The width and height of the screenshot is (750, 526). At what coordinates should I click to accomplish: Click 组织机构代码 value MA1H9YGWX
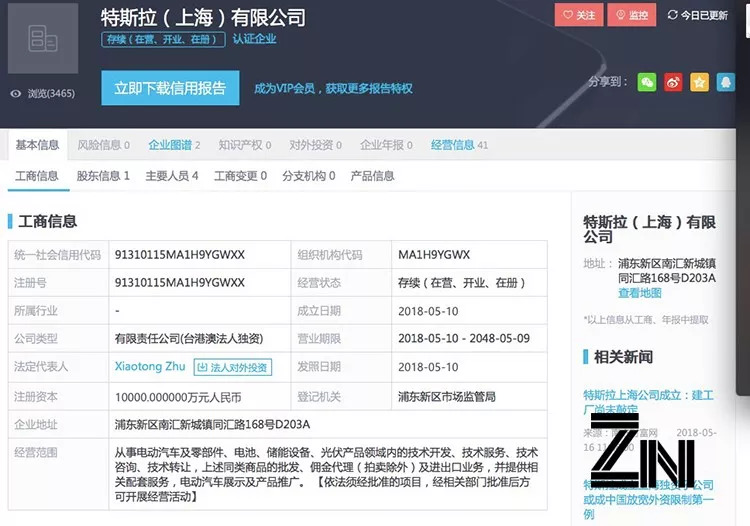(x=434, y=255)
